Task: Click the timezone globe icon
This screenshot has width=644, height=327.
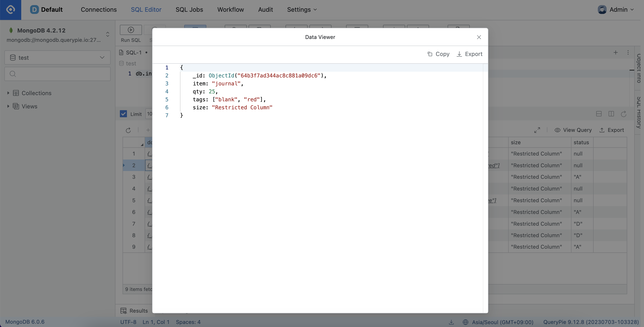Action: pyautogui.click(x=465, y=322)
